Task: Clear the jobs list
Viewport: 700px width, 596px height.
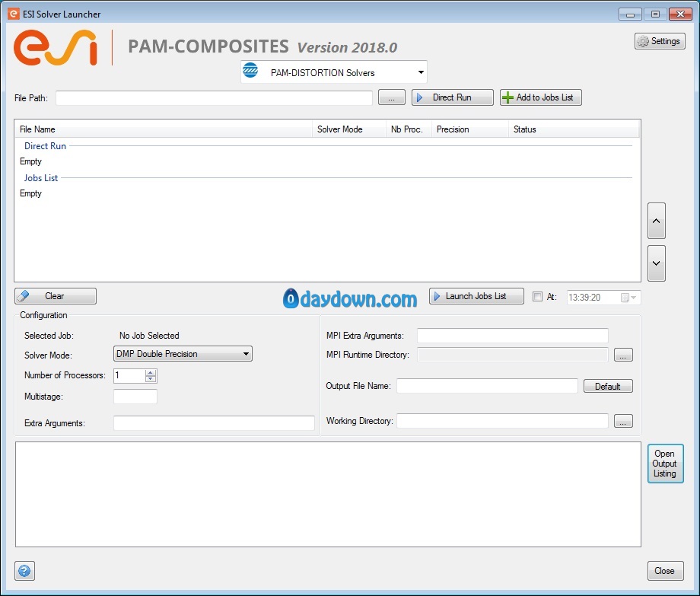Action: coord(56,296)
